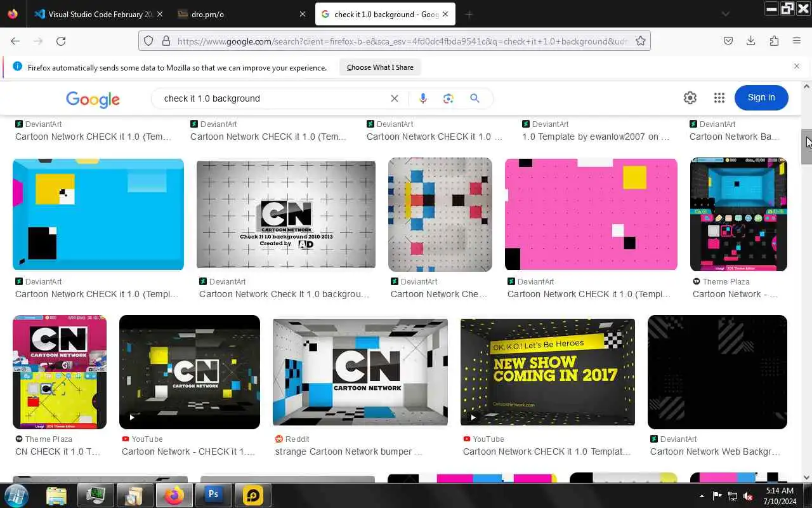
Task: Open the OK K.O. New Show 2017 thumbnail
Action: [547, 372]
